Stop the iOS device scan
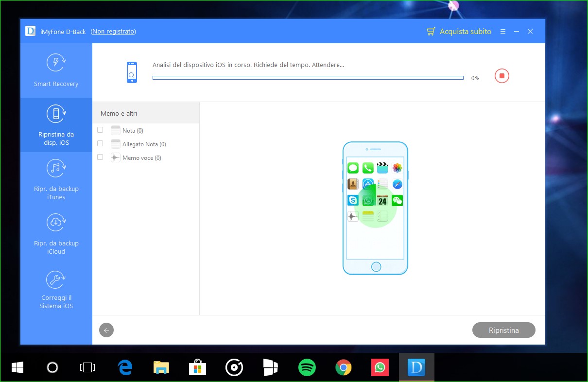 coord(502,76)
